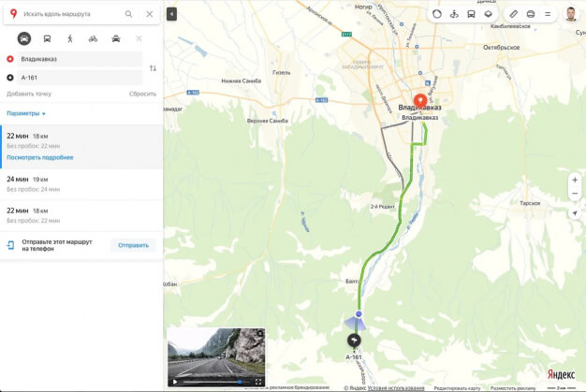This screenshot has height=392, width=586.
Task: Open the moving transport layer icon
Action: [x=454, y=14]
